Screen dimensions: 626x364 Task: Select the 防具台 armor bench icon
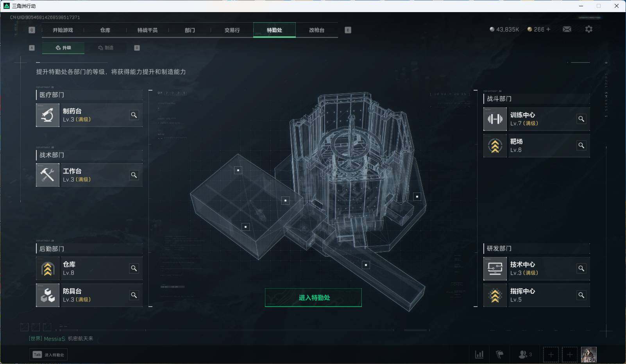48,295
